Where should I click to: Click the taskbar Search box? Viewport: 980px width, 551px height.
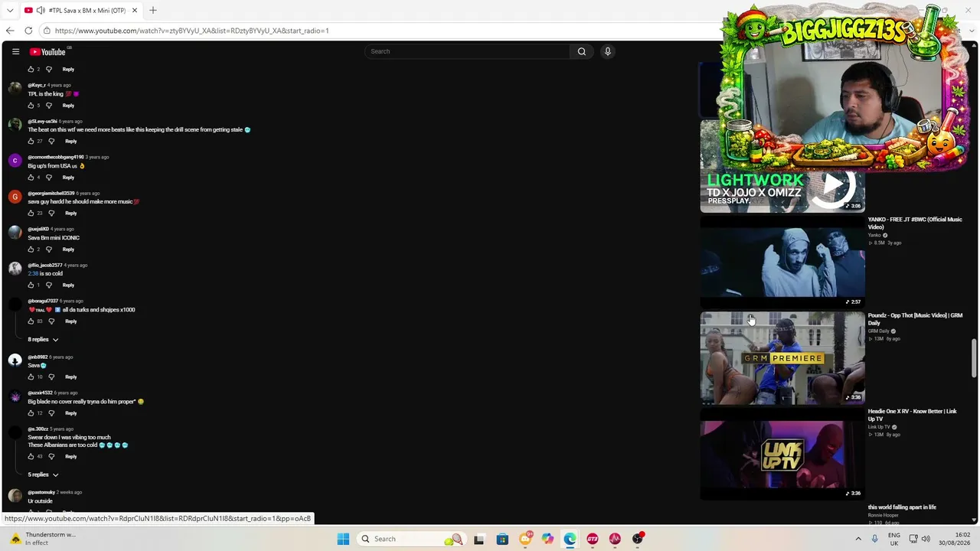411,539
